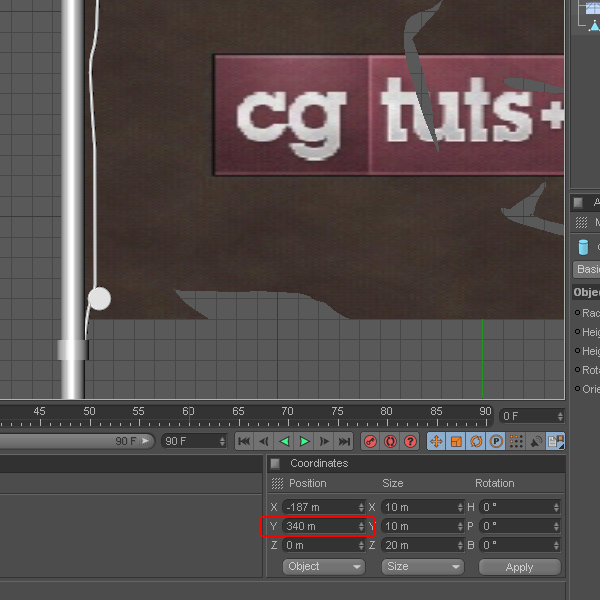Click frame 45 on the timeline ruler
Screen dimensions: 600x600
pyautogui.click(x=39, y=411)
